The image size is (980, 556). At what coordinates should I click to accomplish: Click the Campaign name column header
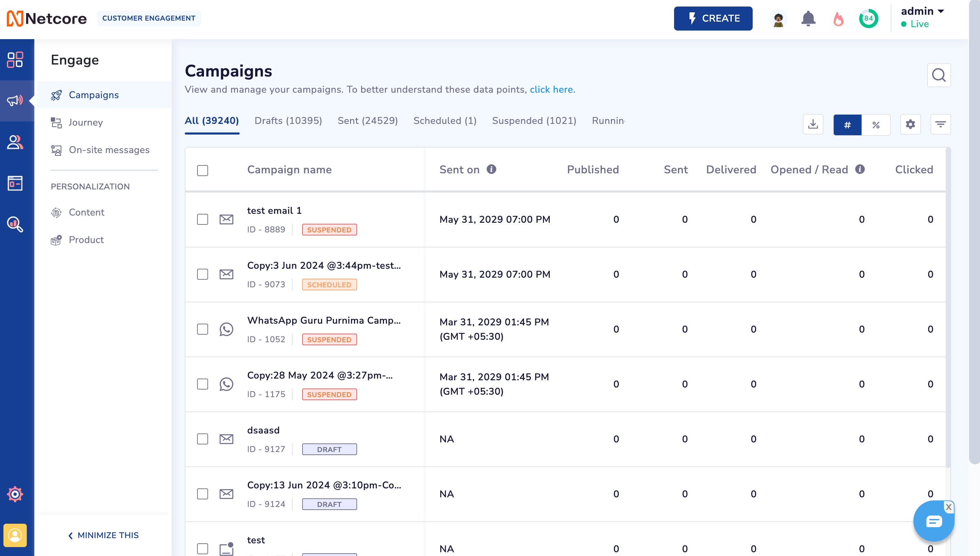point(289,170)
